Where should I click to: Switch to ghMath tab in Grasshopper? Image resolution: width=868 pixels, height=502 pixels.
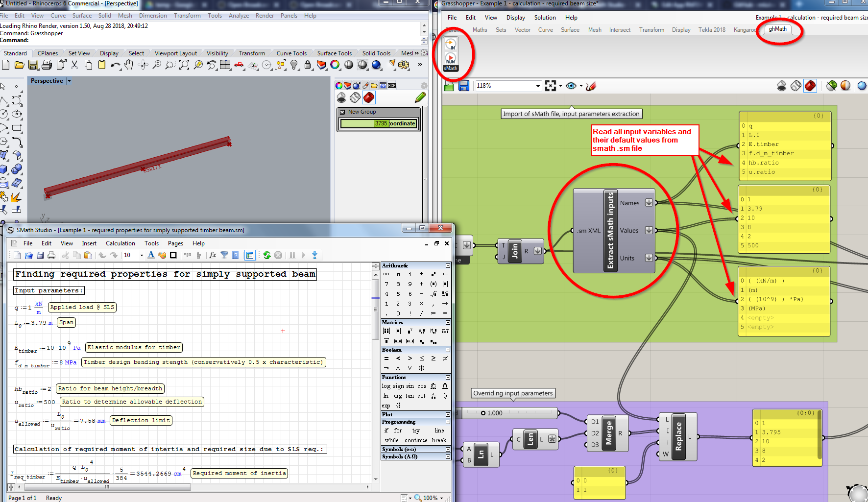coord(777,29)
